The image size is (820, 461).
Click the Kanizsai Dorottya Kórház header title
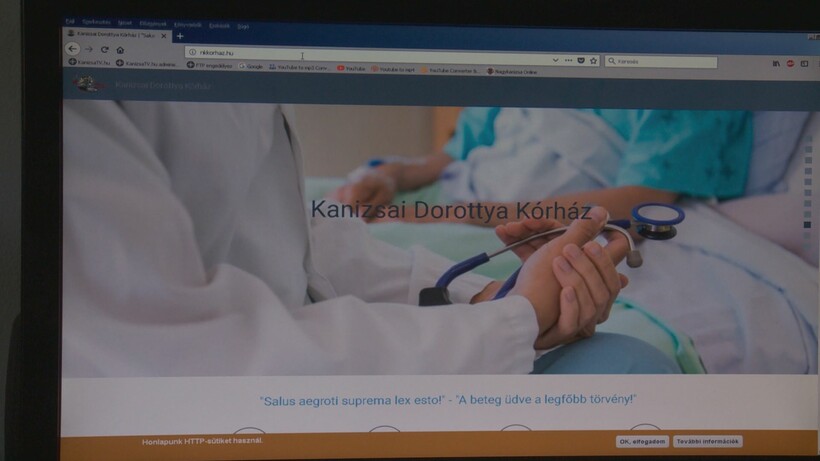pyautogui.click(x=163, y=85)
